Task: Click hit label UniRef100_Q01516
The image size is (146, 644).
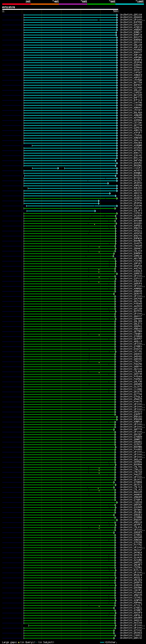Action: click(x=131, y=148)
